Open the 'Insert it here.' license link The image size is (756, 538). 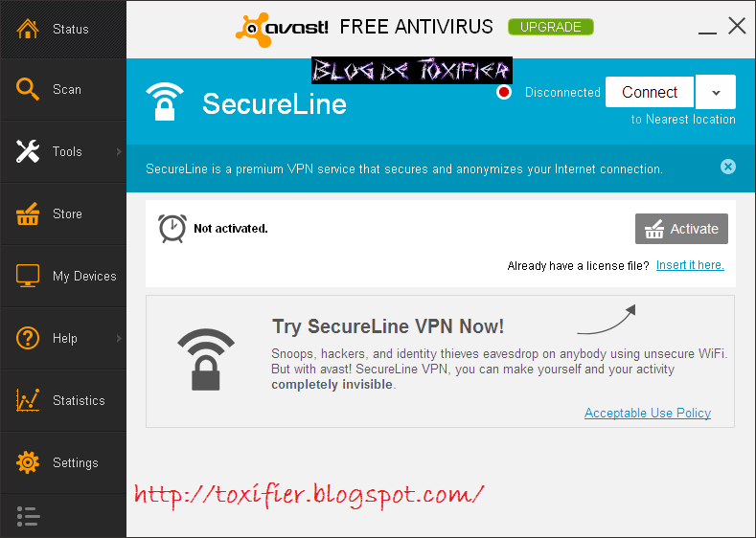tap(690, 265)
